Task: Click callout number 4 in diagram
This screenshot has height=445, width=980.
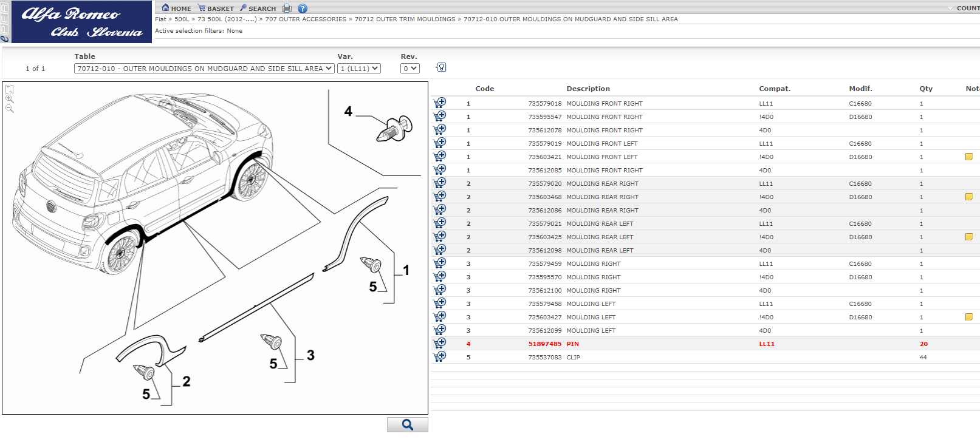Action: (348, 111)
